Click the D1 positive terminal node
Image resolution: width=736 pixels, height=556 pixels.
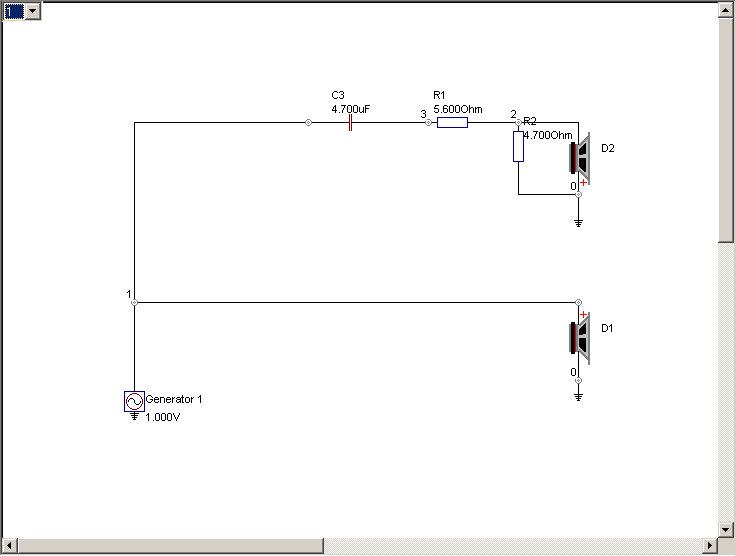578,303
